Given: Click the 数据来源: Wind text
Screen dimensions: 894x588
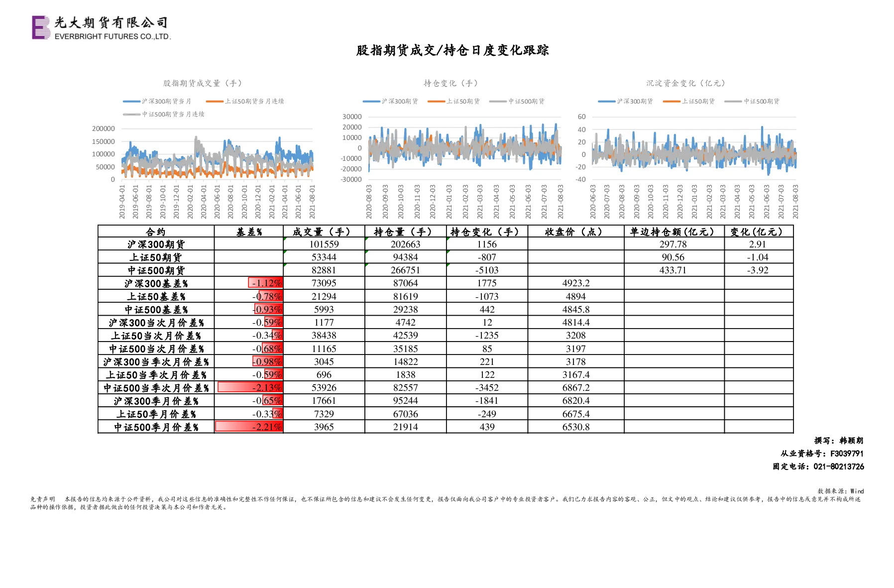Looking at the screenshot, I should pos(841,491).
